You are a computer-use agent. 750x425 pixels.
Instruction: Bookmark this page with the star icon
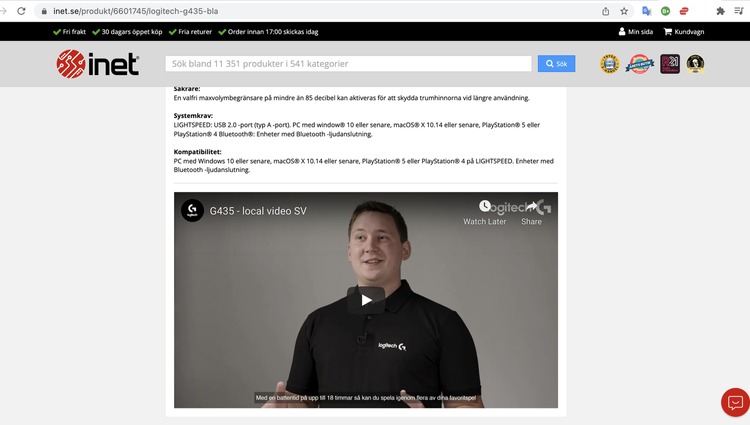[x=624, y=11]
